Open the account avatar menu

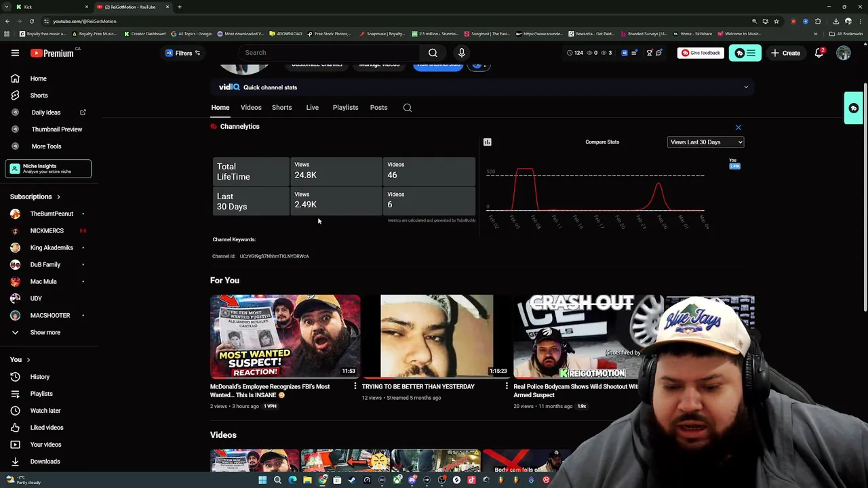[x=844, y=53]
